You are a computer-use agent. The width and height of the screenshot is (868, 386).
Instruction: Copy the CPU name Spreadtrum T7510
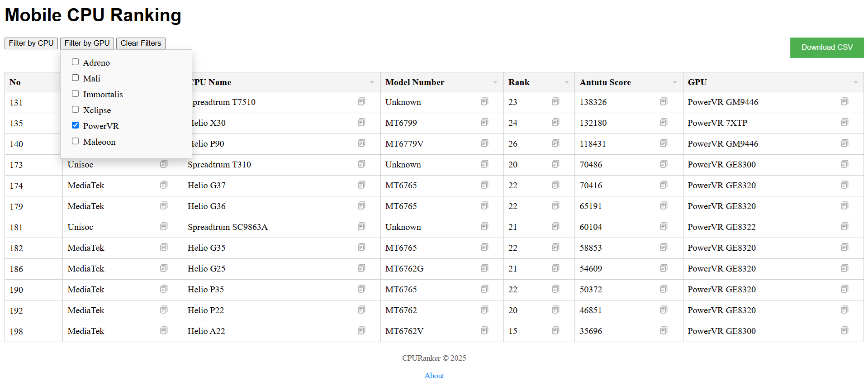361,102
